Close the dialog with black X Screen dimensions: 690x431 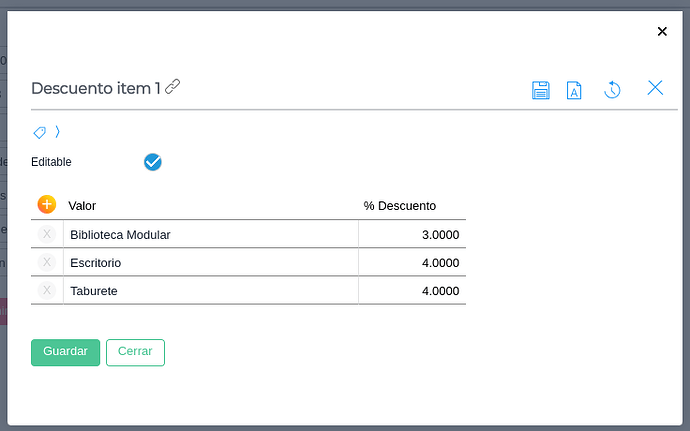[x=662, y=32]
